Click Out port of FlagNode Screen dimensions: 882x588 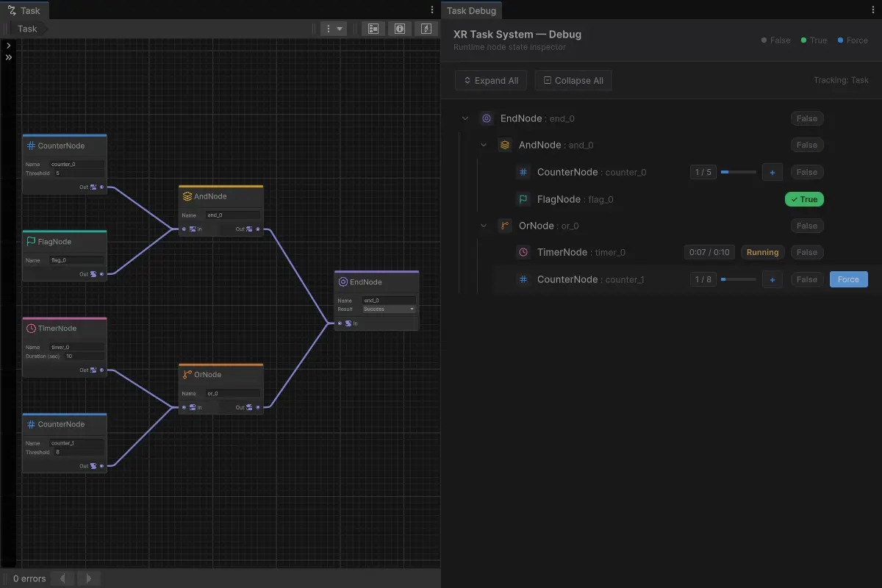[101, 273]
